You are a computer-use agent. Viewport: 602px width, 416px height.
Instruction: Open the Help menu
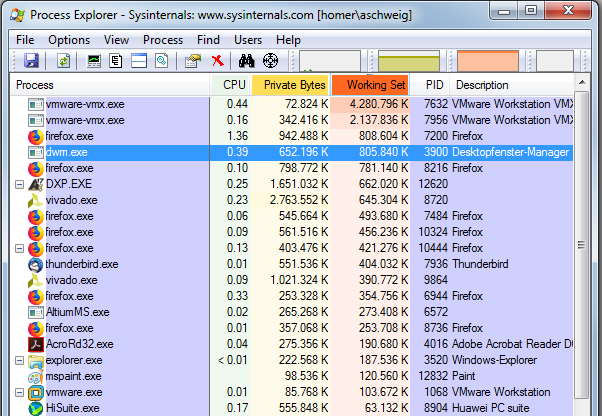[288, 40]
